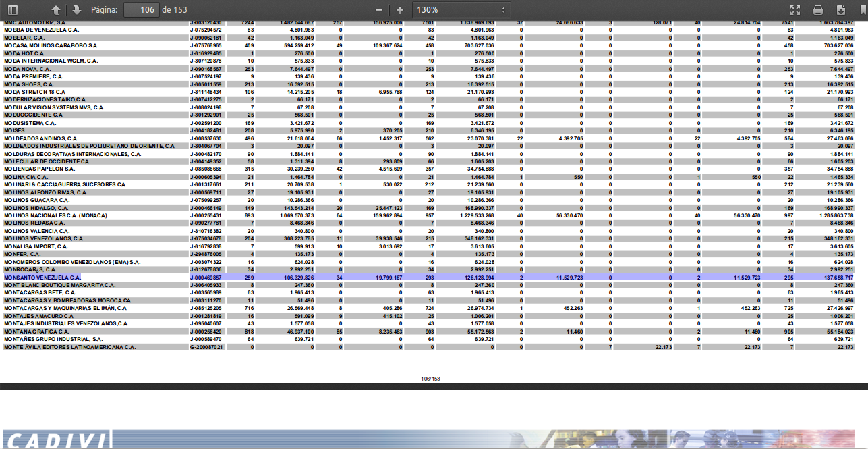868x449 pixels.
Task: Click company name MOLINOS VENEZOLANOS, C.A
Action: click(43, 238)
